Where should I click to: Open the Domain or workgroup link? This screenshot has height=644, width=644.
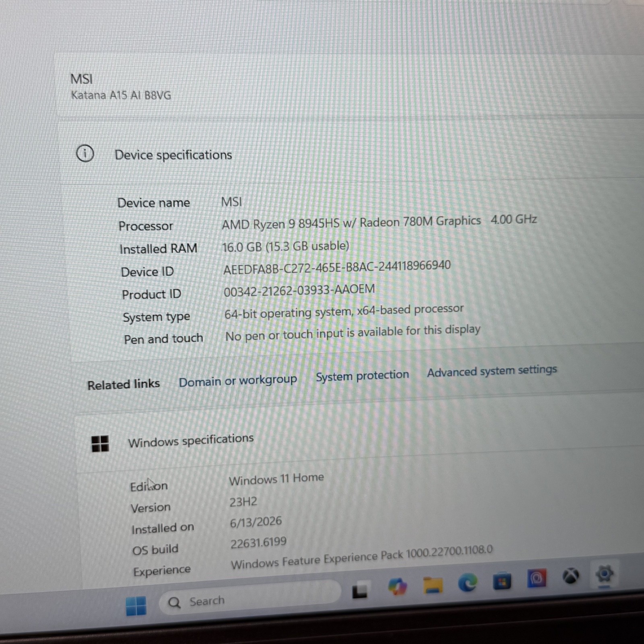(x=238, y=380)
